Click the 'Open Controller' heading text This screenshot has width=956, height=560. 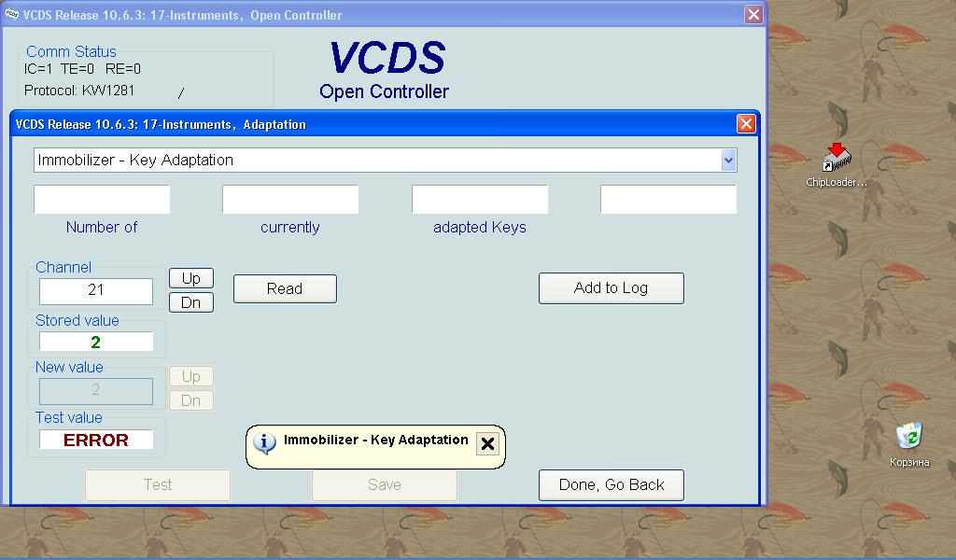pyautogui.click(x=384, y=91)
